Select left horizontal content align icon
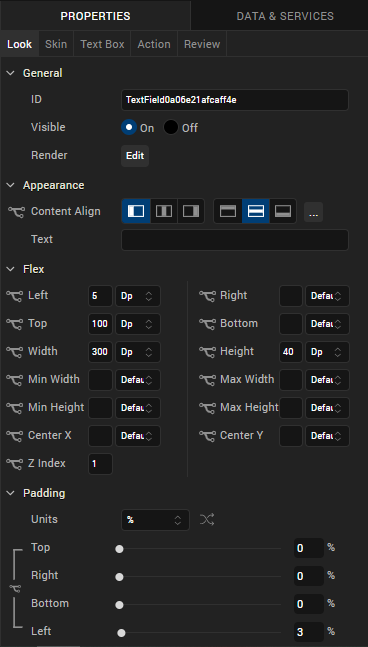 coord(136,211)
